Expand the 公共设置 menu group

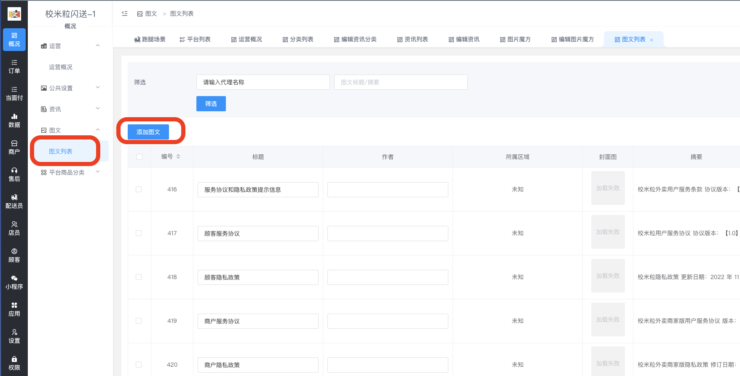click(71, 88)
